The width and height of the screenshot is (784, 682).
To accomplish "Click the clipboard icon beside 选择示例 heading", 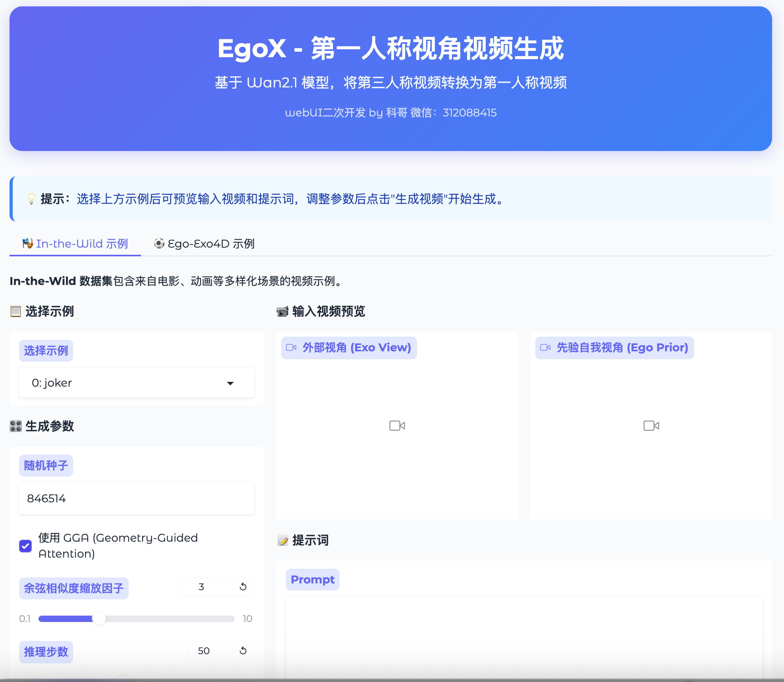I will (x=15, y=311).
